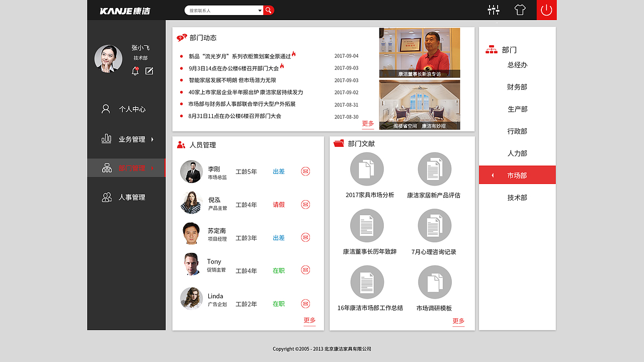Click the envelope icon beside Linda

tap(305, 304)
